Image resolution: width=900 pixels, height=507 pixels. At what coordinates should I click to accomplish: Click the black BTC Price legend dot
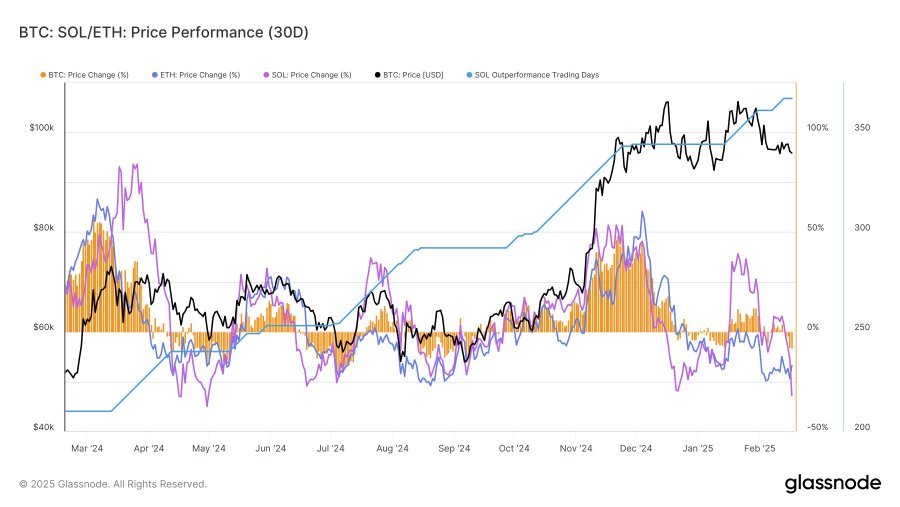[377, 75]
